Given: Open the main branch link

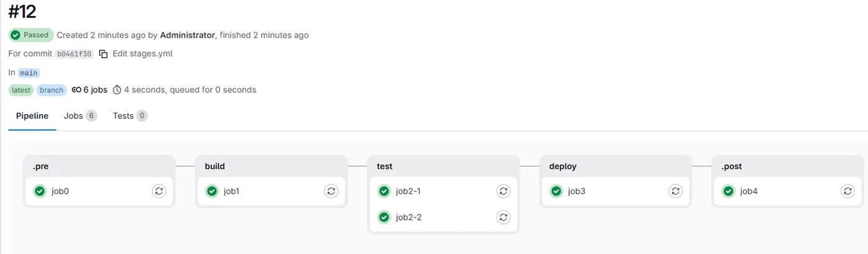Looking at the screenshot, I should click(29, 72).
